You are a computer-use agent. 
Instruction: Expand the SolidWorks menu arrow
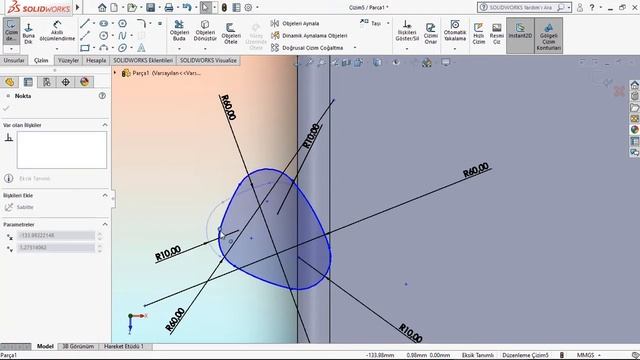(x=78, y=7)
